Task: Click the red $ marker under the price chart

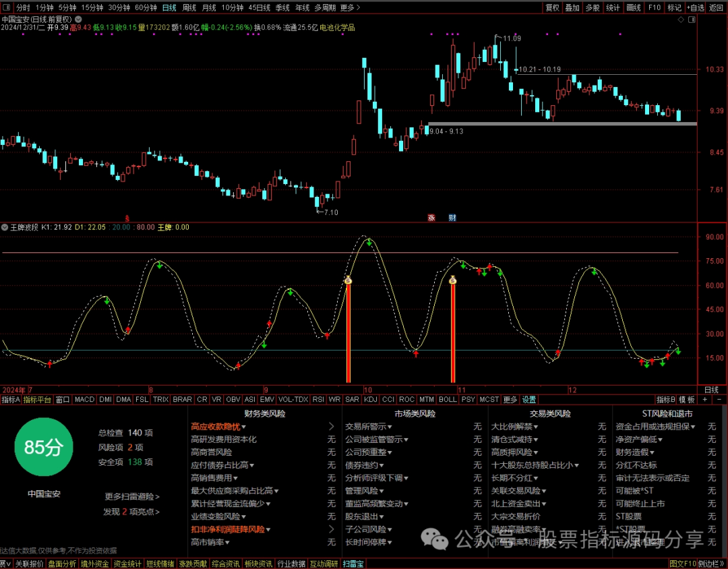Action: pos(127,218)
